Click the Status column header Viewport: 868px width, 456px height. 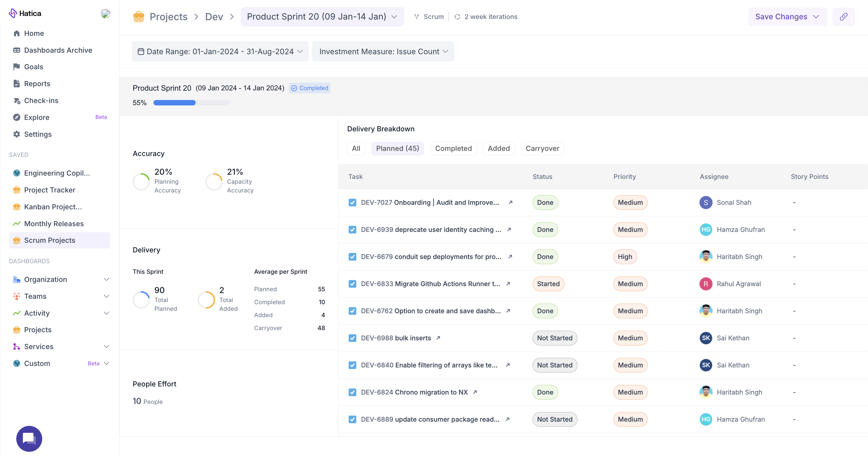point(542,176)
